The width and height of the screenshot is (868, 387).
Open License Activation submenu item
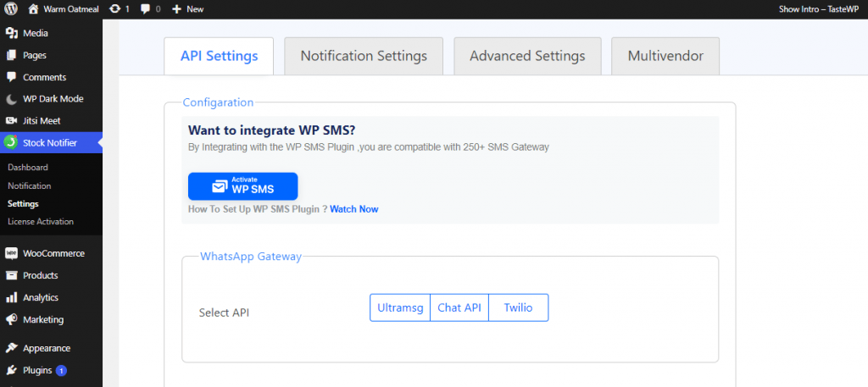point(41,221)
